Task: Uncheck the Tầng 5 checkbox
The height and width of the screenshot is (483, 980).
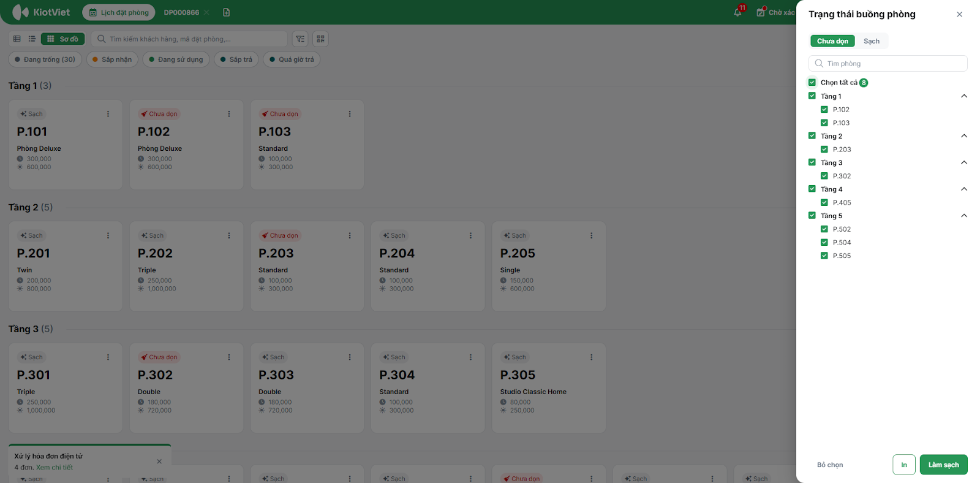Action: point(812,215)
